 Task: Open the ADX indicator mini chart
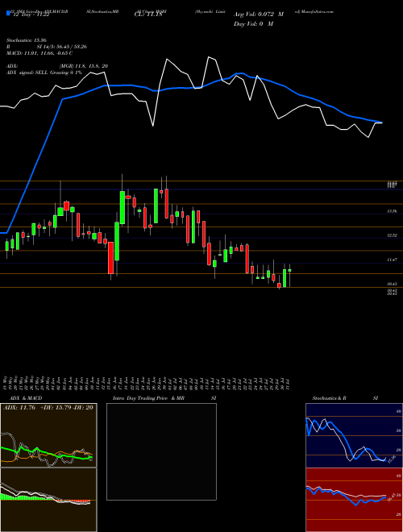pyautogui.click(x=48, y=435)
